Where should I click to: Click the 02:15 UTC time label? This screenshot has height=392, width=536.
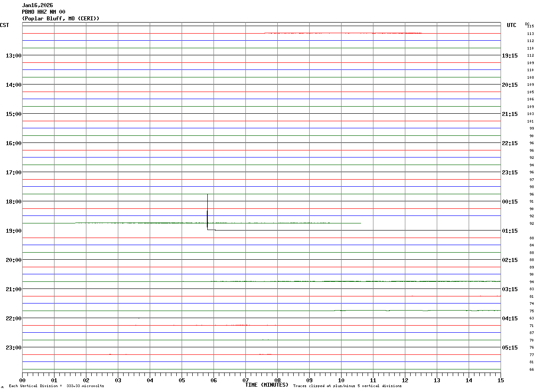pyautogui.click(x=510, y=260)
